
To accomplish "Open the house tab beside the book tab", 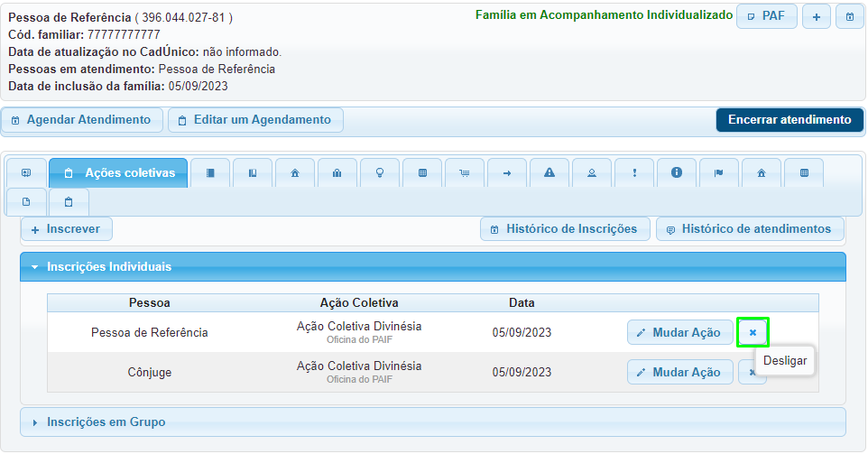I will coord(295,173).
